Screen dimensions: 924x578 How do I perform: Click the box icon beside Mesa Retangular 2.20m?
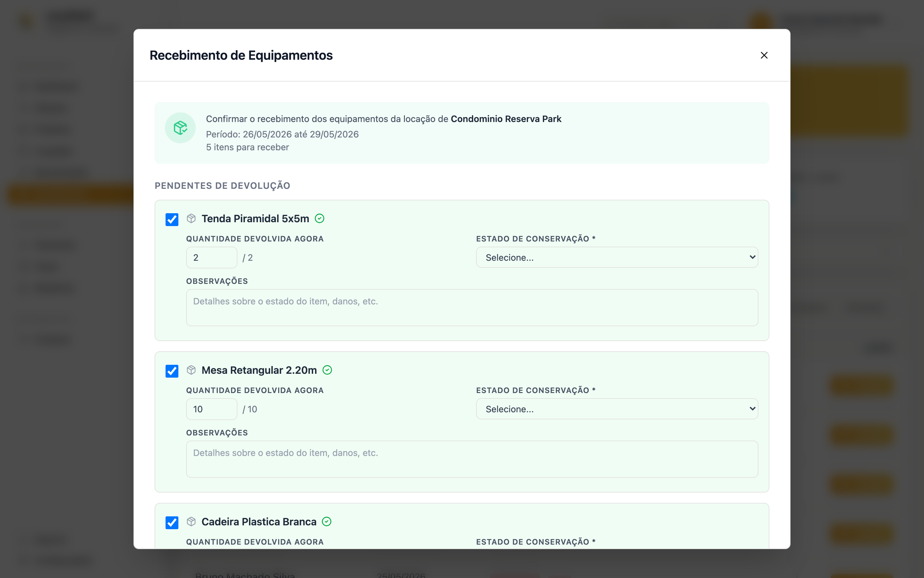[191, 370]
